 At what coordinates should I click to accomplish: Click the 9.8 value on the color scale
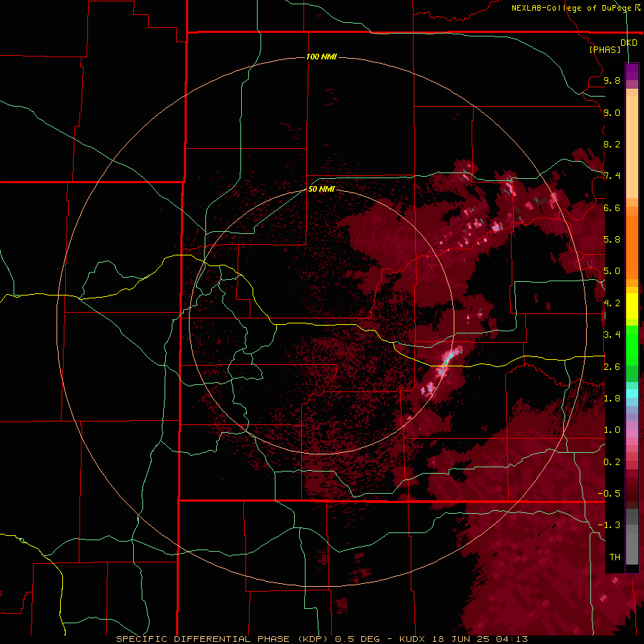612,80
